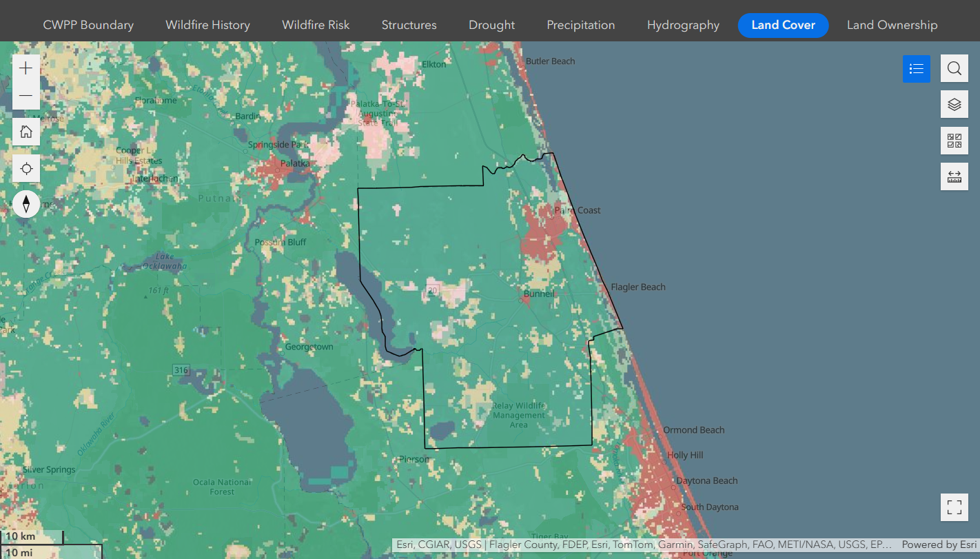Click the zoom out minus button

[x=26, y=96]
